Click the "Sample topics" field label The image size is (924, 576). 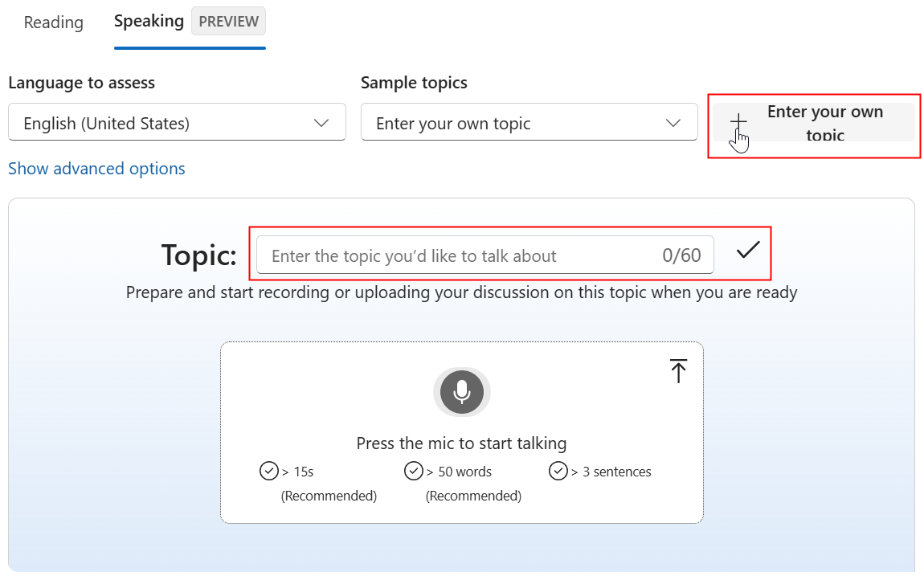point(414,83)
